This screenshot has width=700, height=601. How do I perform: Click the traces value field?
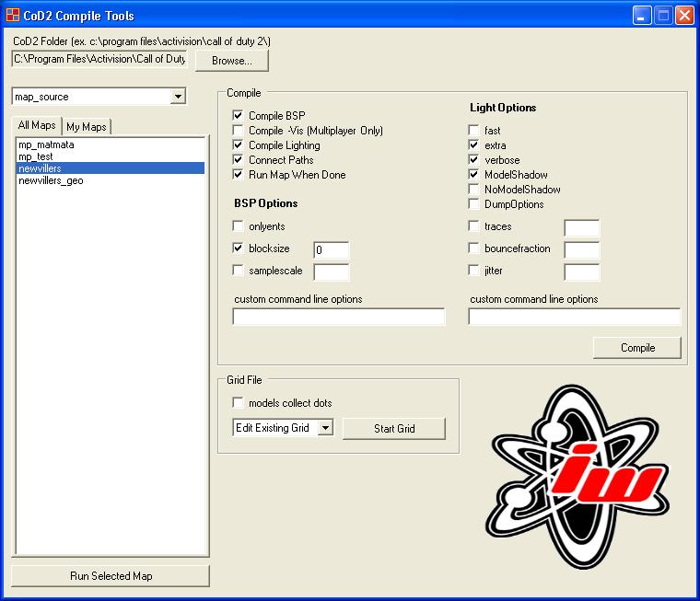(x=582, y=227)
